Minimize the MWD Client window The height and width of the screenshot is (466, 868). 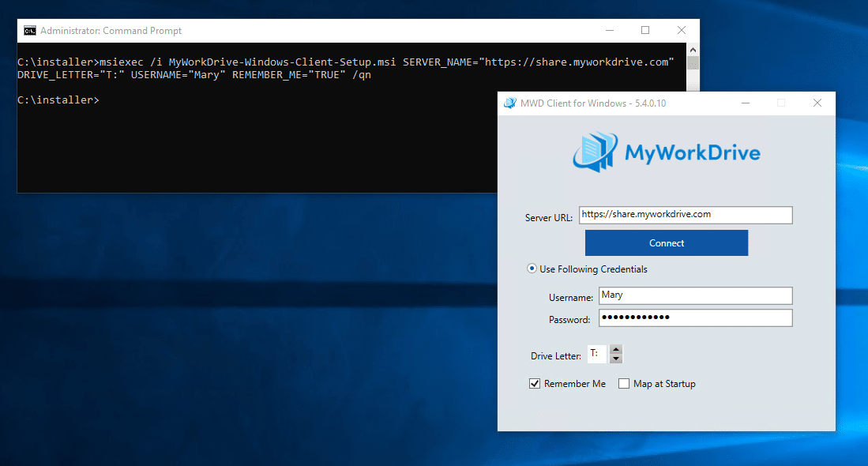coord(744,103)
